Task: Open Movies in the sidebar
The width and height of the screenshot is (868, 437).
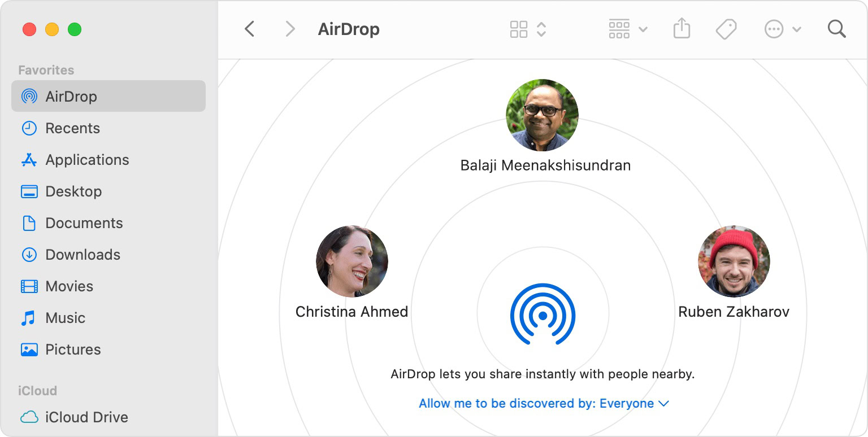Action: tap(108, 286)
